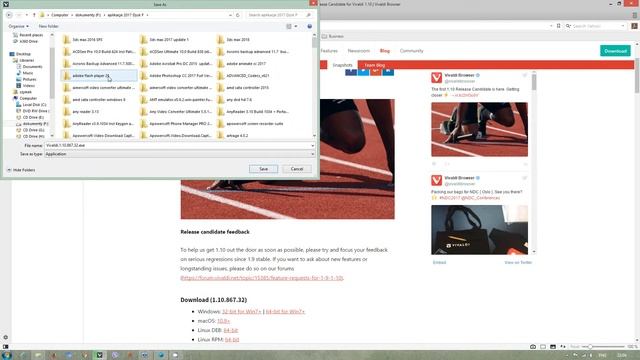This screenshot has height=360, width=640.
Task: Click the File name input field
Action: click(x=177, y=145)
